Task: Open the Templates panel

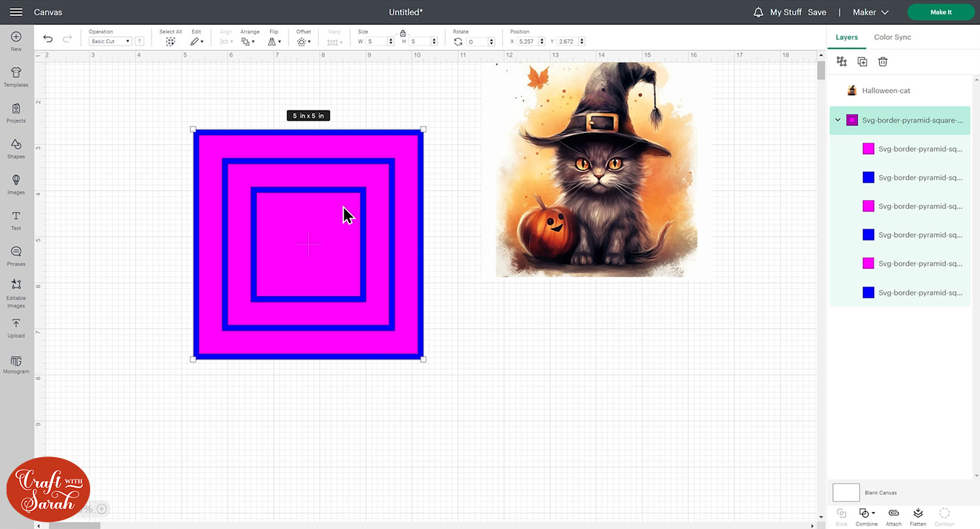Action: [x=16, y=77]
